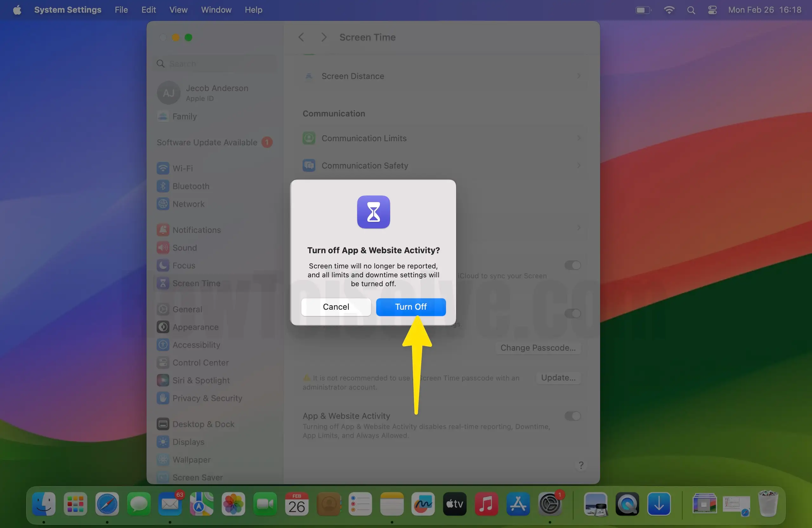
Task: Select Sound in the sidebar
Action: pyautogui.click(x=184, y=248)
